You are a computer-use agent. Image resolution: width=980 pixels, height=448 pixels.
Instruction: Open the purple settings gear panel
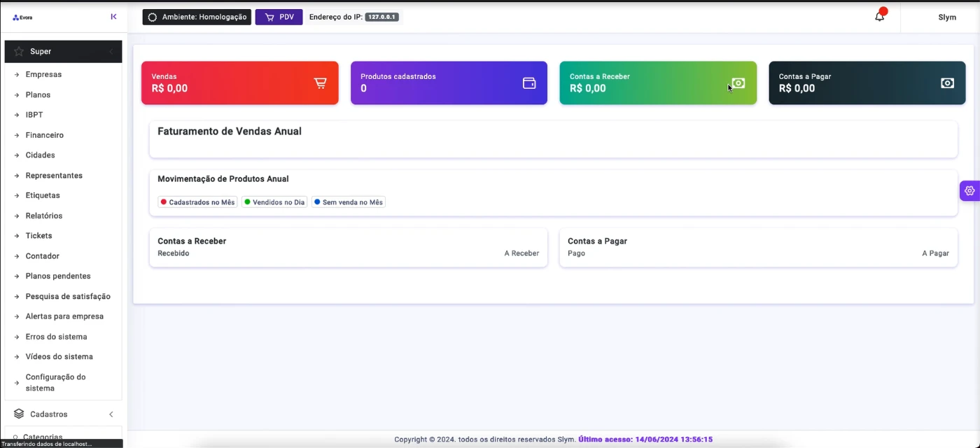(x=969, y=190)
